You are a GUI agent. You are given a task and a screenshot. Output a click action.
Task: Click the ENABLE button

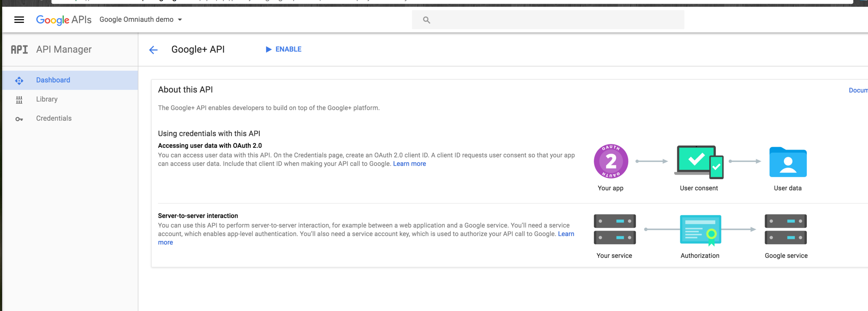(x=284, y=49)
